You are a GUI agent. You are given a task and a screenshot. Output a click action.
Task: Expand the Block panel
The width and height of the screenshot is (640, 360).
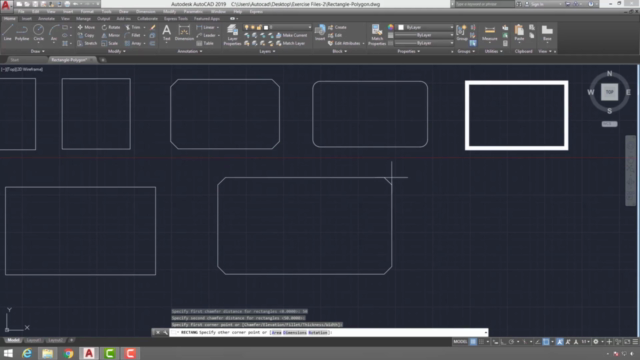tap(340, 51)
